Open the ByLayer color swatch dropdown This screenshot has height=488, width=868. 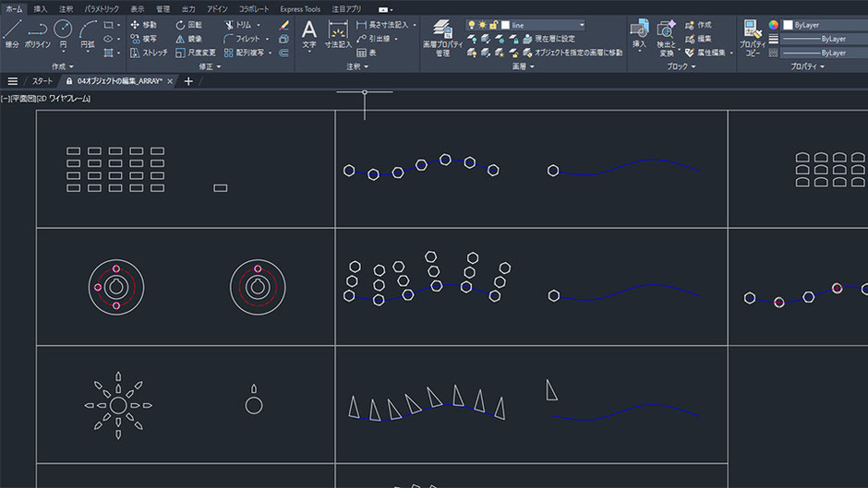pos(825,25)
